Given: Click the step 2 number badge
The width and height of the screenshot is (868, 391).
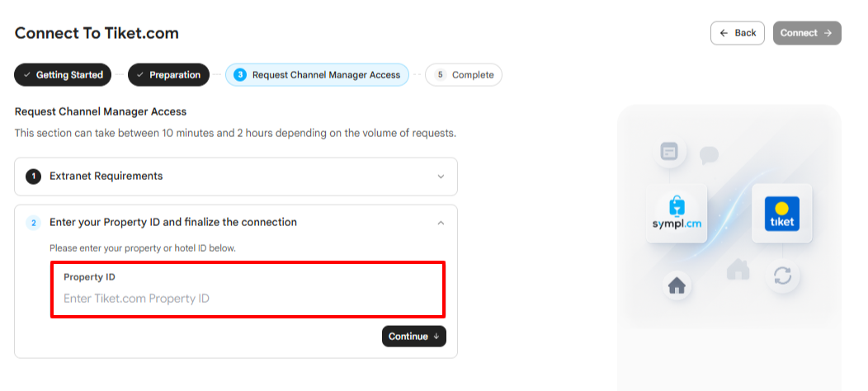Looking at the screenshot, I should (x=33, y=223).
